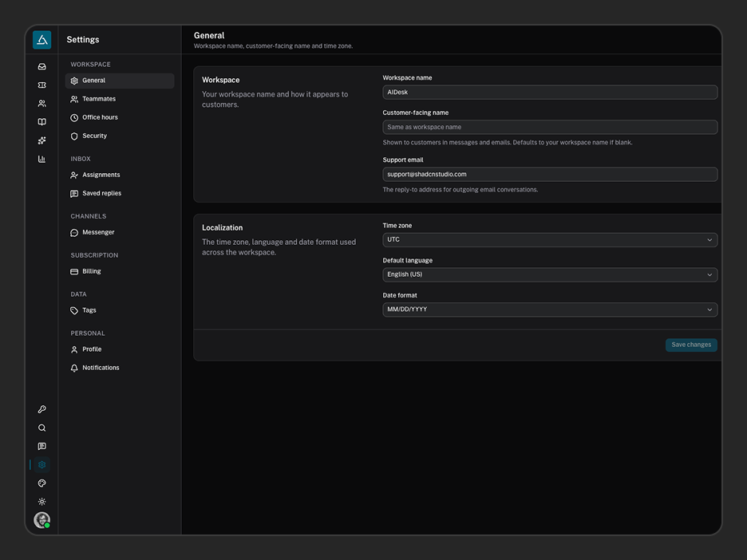The height and width of the screenshot is (560, 747).
Task: Open the Teammates settings page
Action: pyautogui.click(x=120, y=99)
